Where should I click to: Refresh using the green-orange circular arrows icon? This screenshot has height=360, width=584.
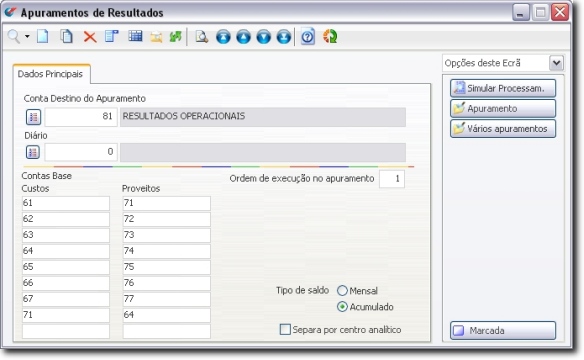330,36
